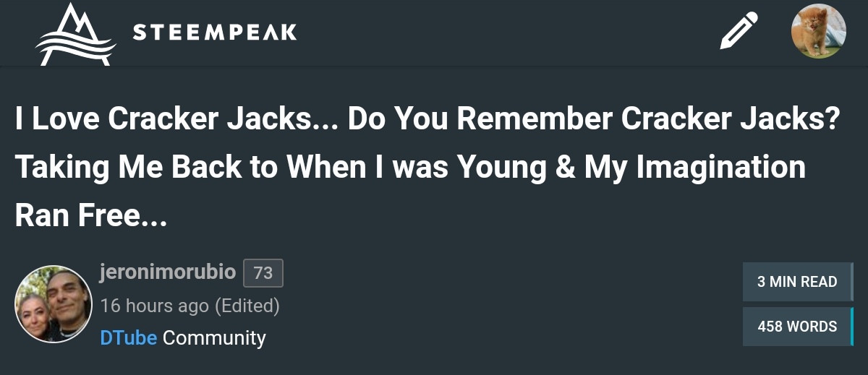
Task: Click the cyan accent bar on 458 WORDS
Action: click(x=852, y=327)
